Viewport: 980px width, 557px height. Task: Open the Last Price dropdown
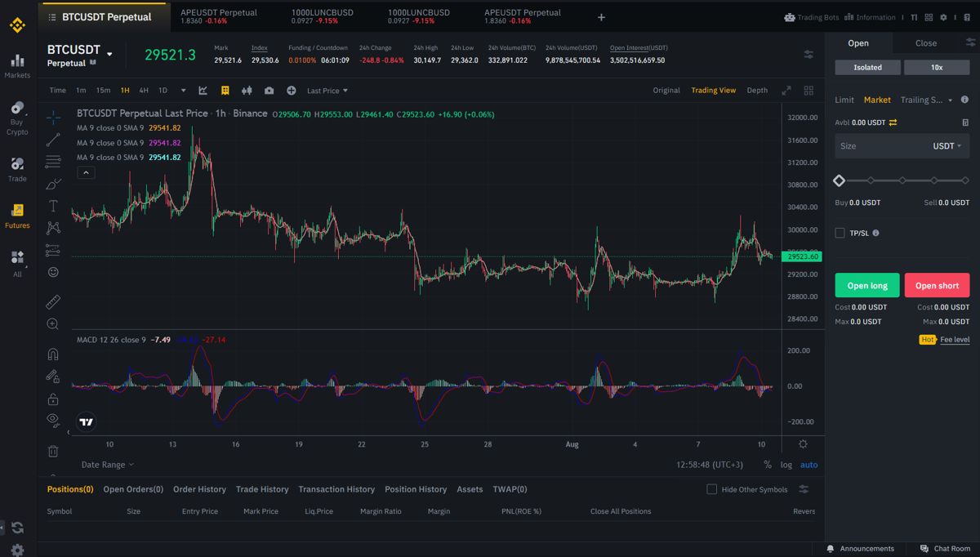[x=327, y=91]
